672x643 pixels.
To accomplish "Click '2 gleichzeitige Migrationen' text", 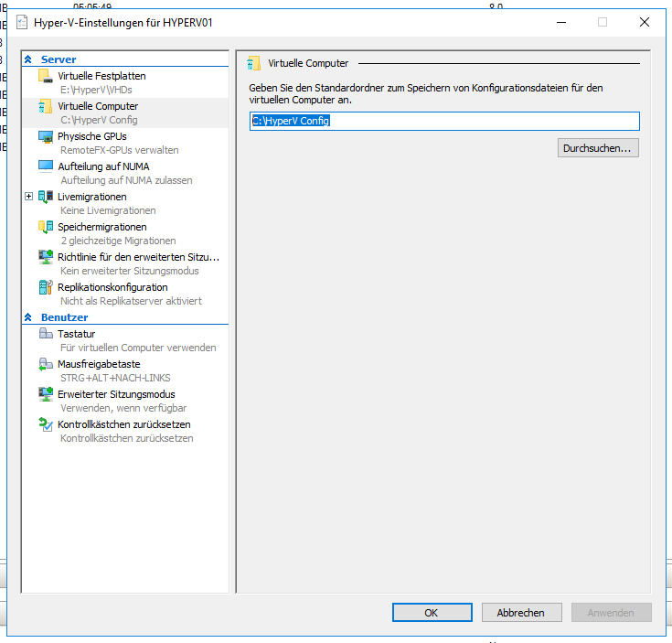I will pyautogui.click(x=118, y=241).
